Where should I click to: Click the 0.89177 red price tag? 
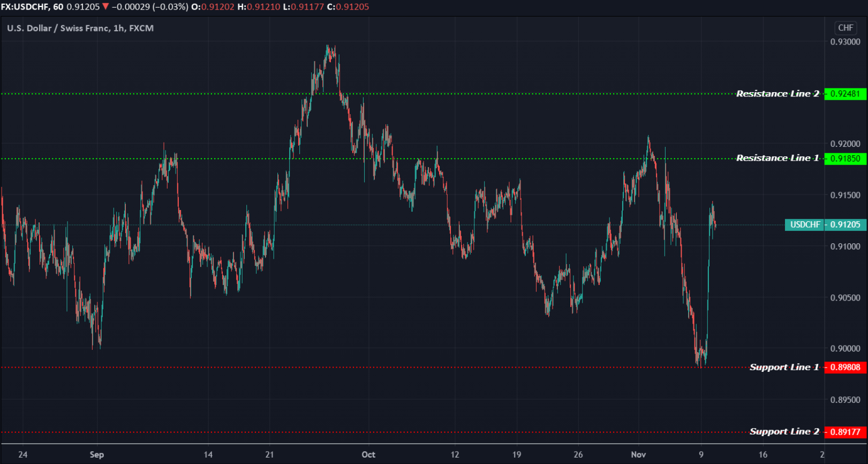point(846,432)
